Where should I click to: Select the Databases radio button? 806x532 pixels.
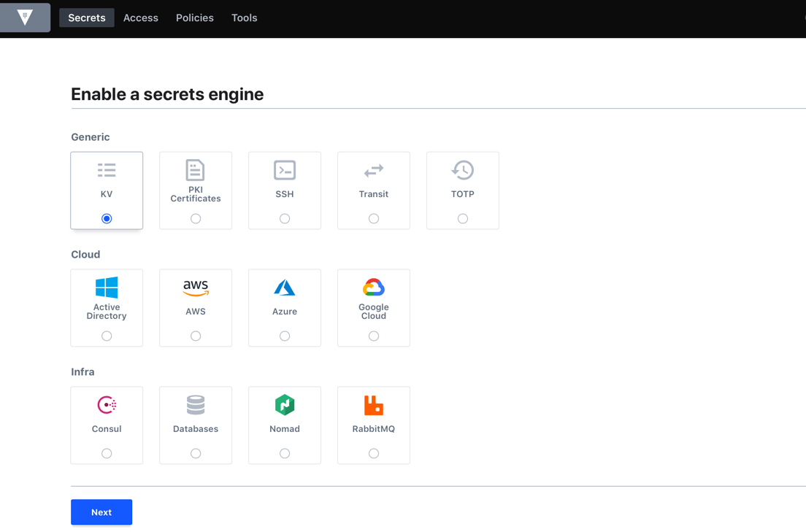tap(196, 453)
